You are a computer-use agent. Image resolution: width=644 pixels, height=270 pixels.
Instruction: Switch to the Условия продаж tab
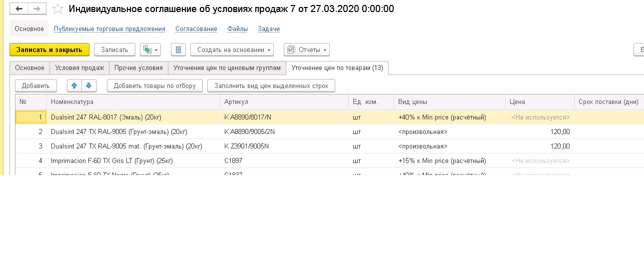pos(79,68)
